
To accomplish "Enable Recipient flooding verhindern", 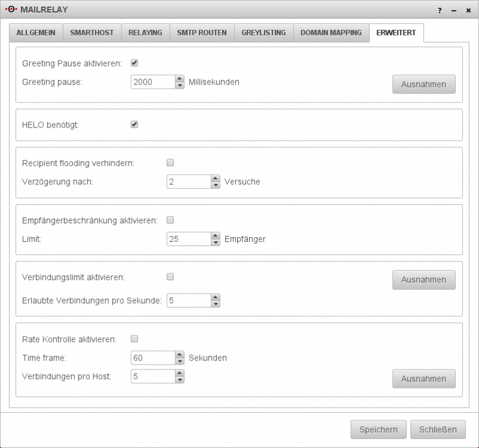I will coord(171,162).
